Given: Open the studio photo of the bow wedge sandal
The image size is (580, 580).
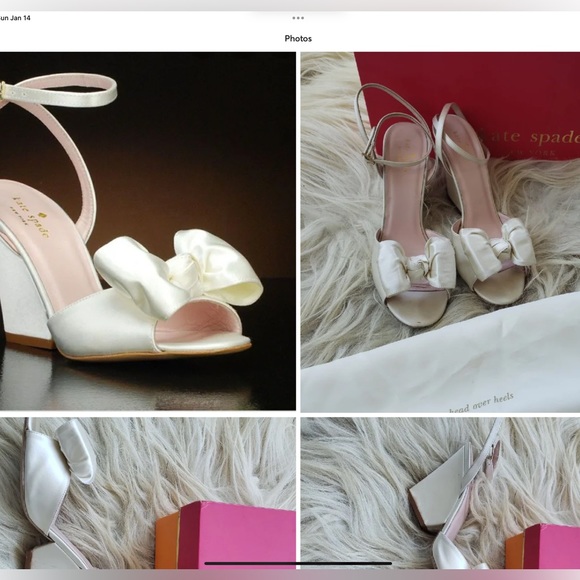Looking at the screenshot, I should [x=148, y=231].
